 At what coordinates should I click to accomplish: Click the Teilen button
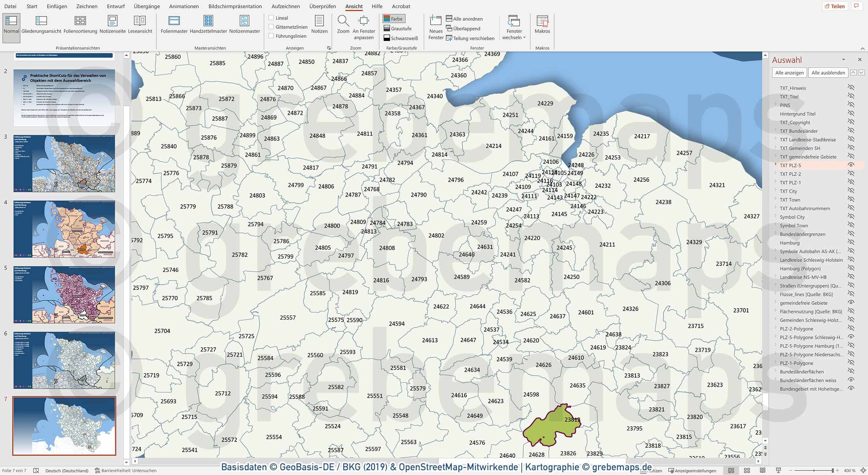[834, 6]
